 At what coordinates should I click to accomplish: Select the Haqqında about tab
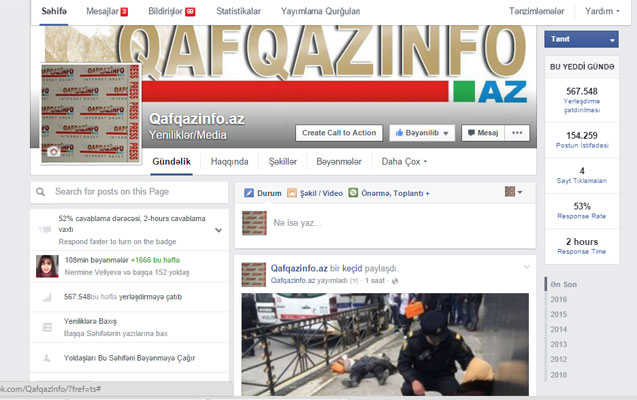tap(230, 162)
